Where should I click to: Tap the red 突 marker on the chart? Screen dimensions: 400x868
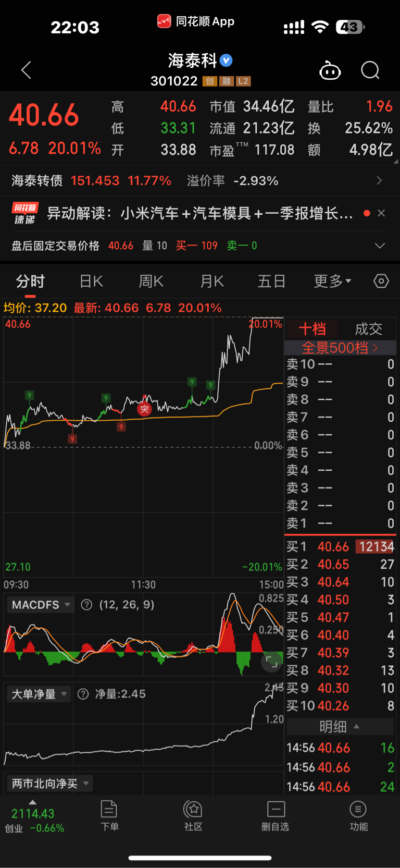click(144, 409)
